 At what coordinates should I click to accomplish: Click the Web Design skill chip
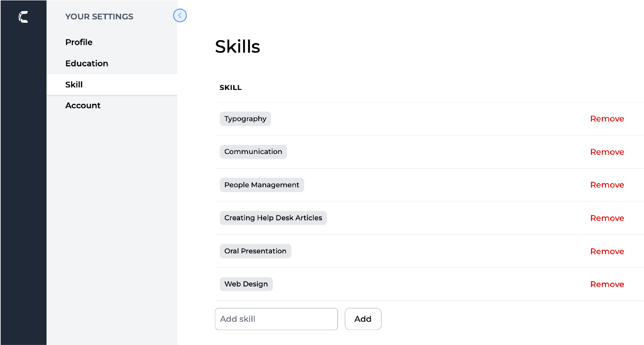246,284
